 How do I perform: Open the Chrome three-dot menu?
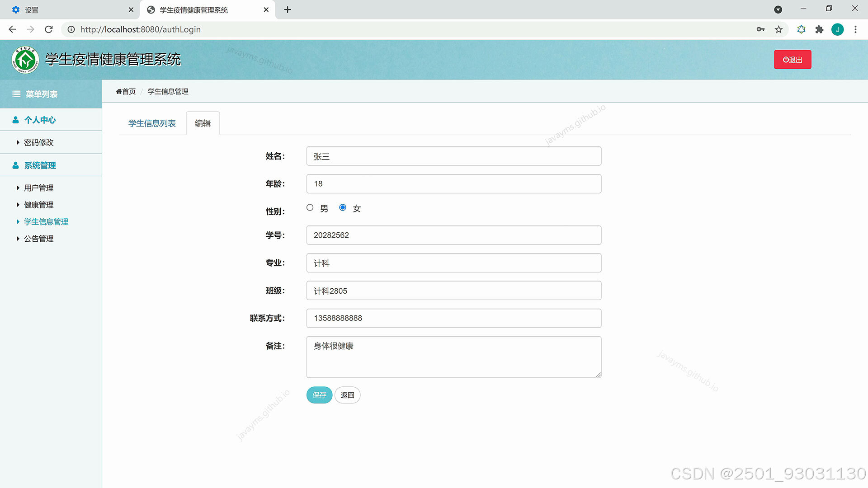coord(855,29)
